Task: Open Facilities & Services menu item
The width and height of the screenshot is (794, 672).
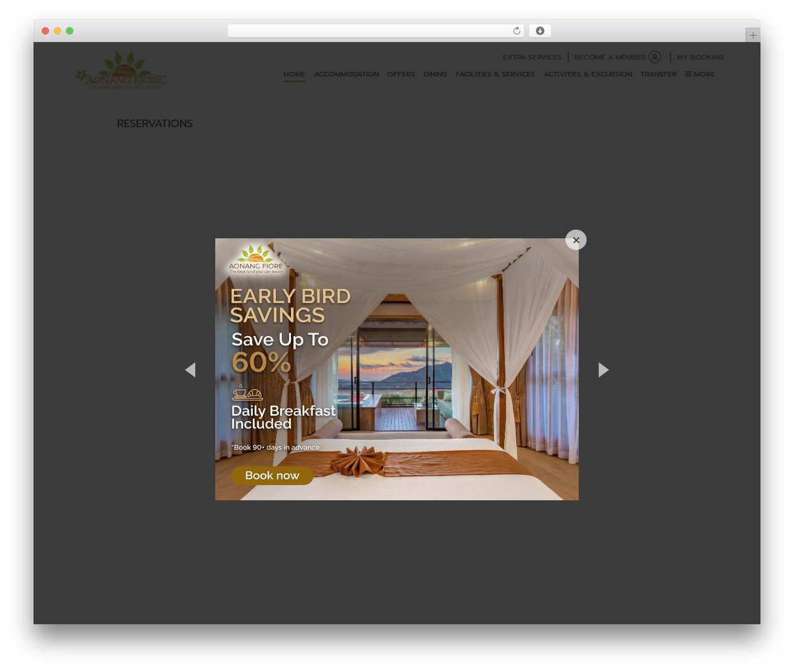Action: [x=495, y=74]
